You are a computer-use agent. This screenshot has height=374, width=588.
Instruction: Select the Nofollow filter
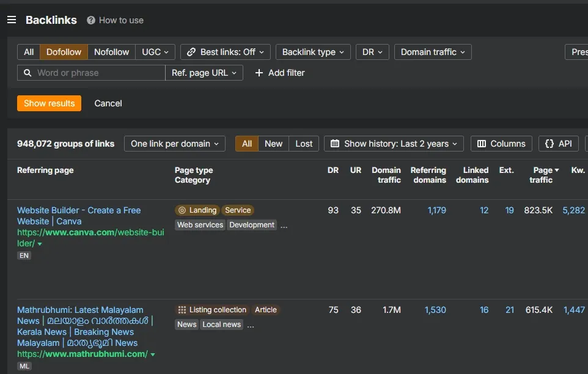click(111, 52)
